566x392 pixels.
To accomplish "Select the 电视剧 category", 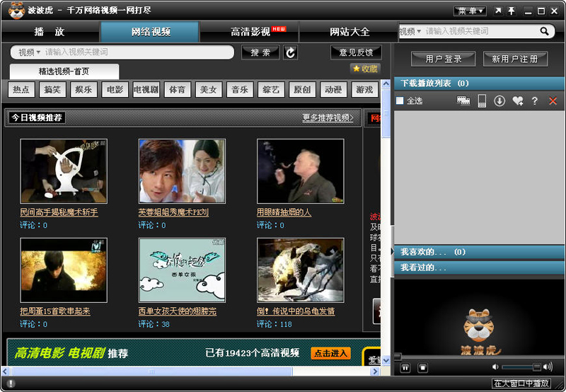I will (146, 90).
